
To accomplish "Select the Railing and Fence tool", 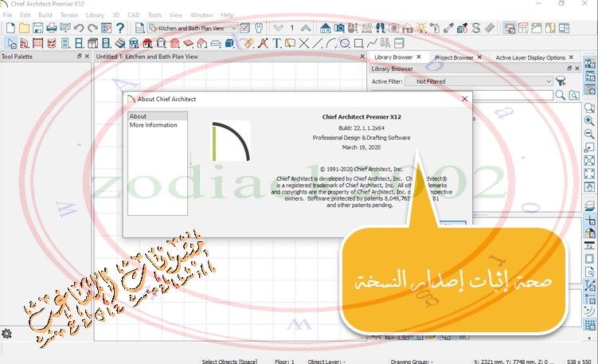I will (x=37, y=43).
